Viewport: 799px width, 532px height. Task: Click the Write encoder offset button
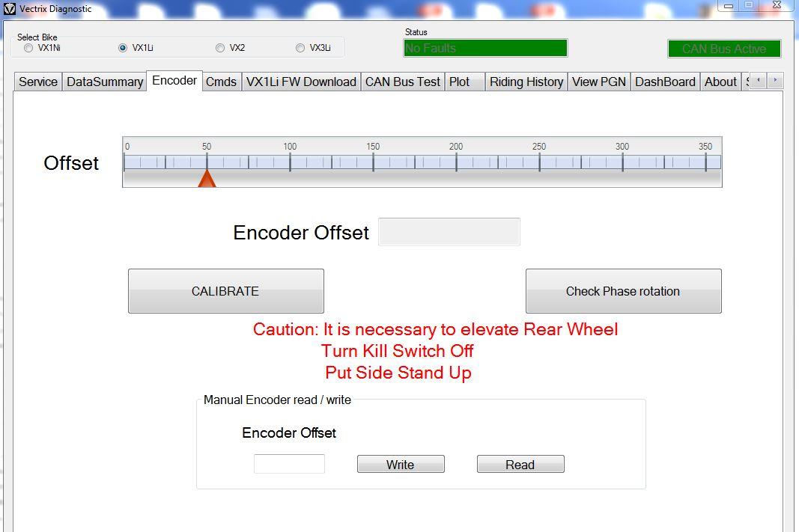pos(401,465)
